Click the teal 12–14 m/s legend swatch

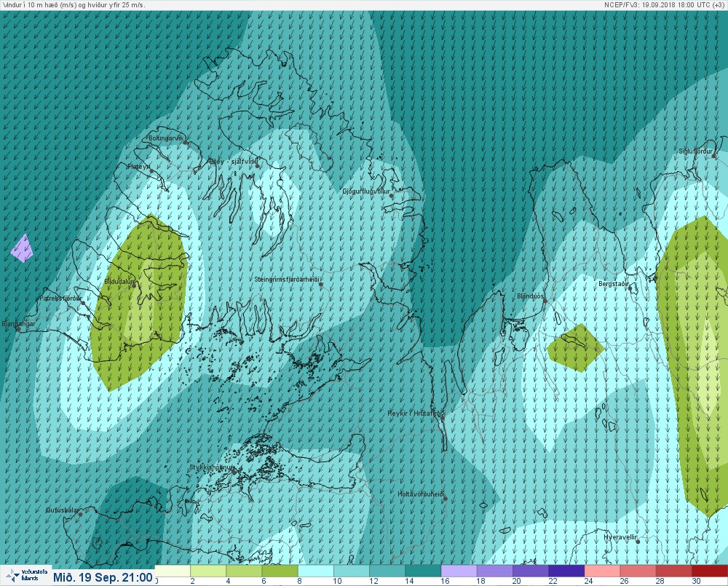(x=387, y=571)
